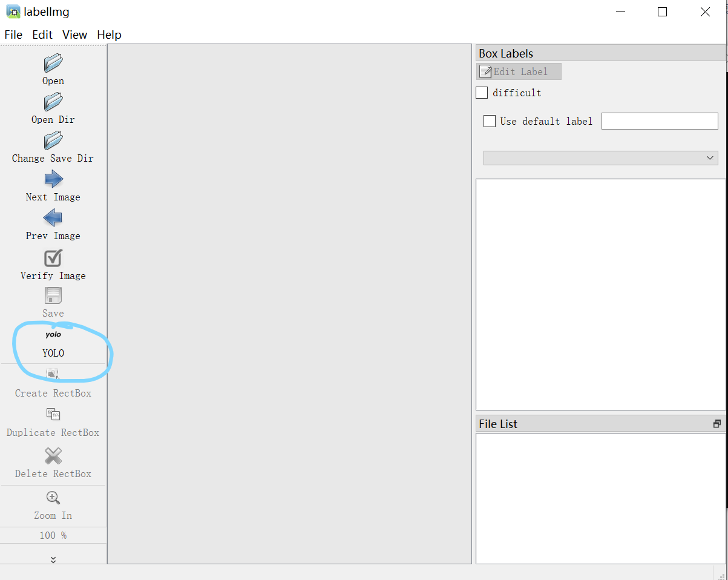The height and width of the screenshot is (580, 728).
Task: Click the Save floppy disk icon
Action: (x=53, y=295)
